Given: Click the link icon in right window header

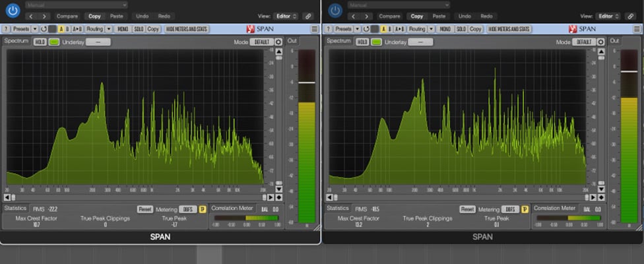Looking at the screenshot, I should [x=630, y=16].
